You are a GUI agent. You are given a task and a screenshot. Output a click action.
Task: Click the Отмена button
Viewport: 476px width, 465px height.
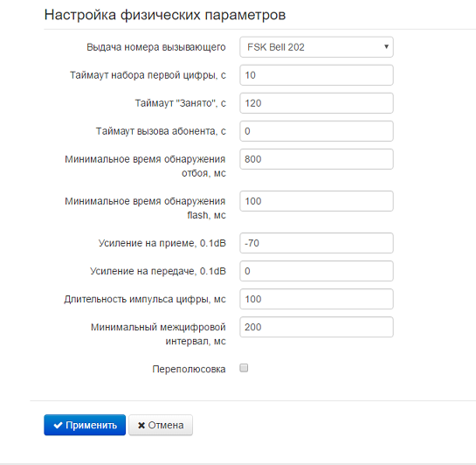(161, 425)
